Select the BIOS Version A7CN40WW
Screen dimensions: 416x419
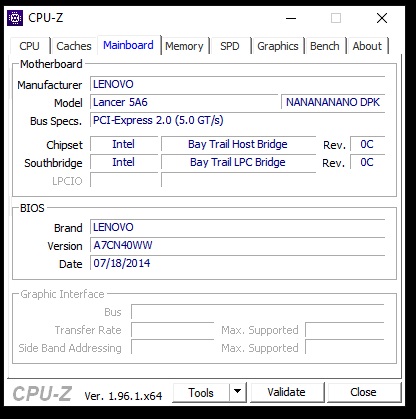(x=237, y=246)
